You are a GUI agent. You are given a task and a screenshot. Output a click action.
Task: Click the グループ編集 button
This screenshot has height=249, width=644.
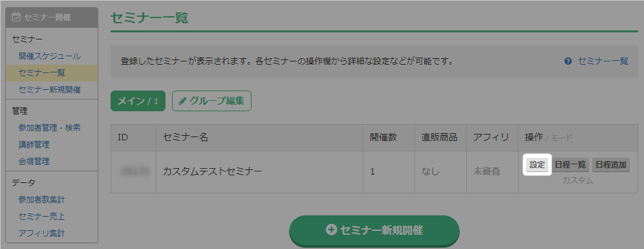(x=211, y=101)
